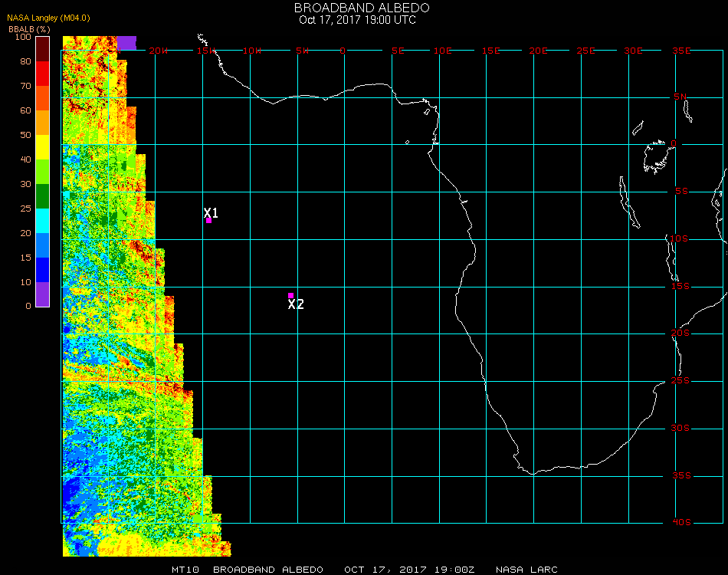
Task: Click the legend value 25
Action: pyautogui.click(x=25, y=209)
